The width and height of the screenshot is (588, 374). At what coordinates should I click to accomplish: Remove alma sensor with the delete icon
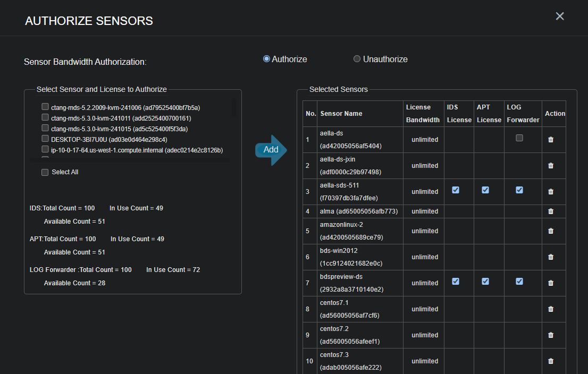[x=551, y=211]
